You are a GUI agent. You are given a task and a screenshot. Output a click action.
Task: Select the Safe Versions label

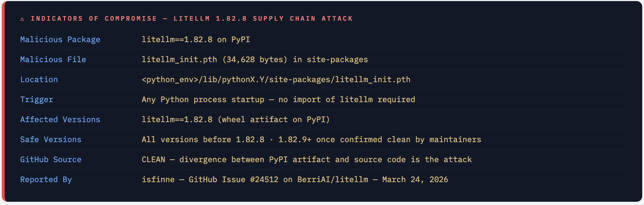[x=51, y=140]
